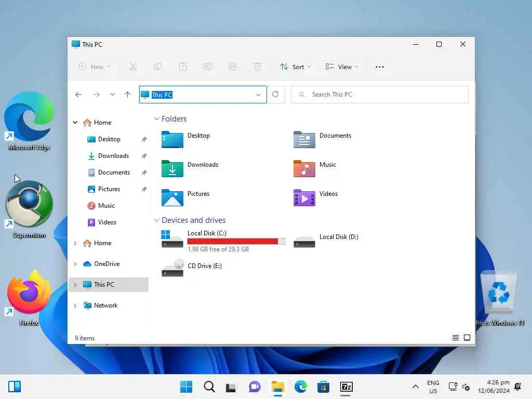Show recent locations dropdown chevron
Screen dimensions: 532x399
pyautogui.click(x=112, y=95)
